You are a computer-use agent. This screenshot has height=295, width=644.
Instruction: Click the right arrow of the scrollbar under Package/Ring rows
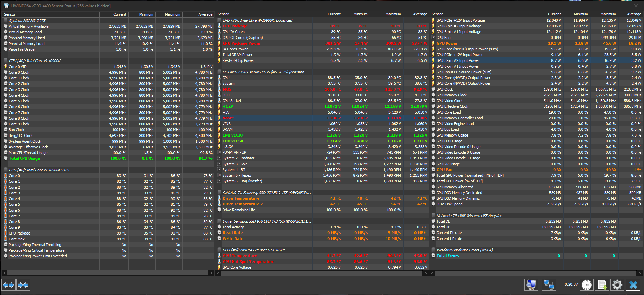(x=211, y=273)
